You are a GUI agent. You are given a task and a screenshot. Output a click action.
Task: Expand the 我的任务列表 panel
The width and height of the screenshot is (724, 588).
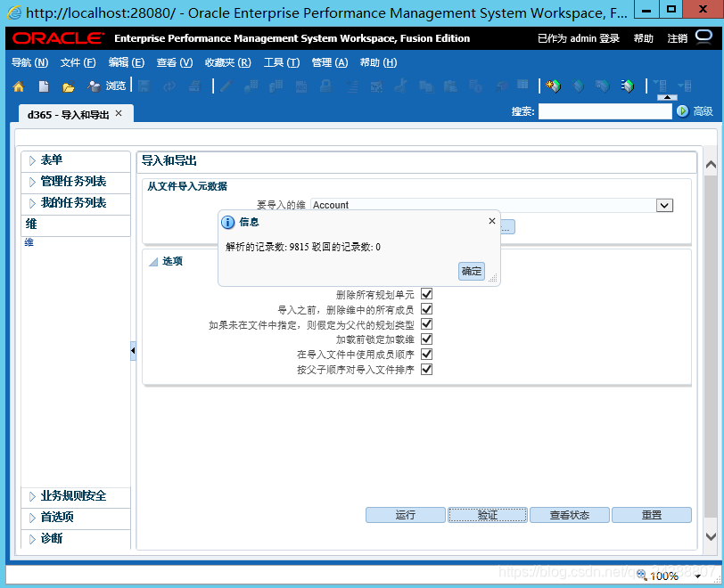(32, 203)
